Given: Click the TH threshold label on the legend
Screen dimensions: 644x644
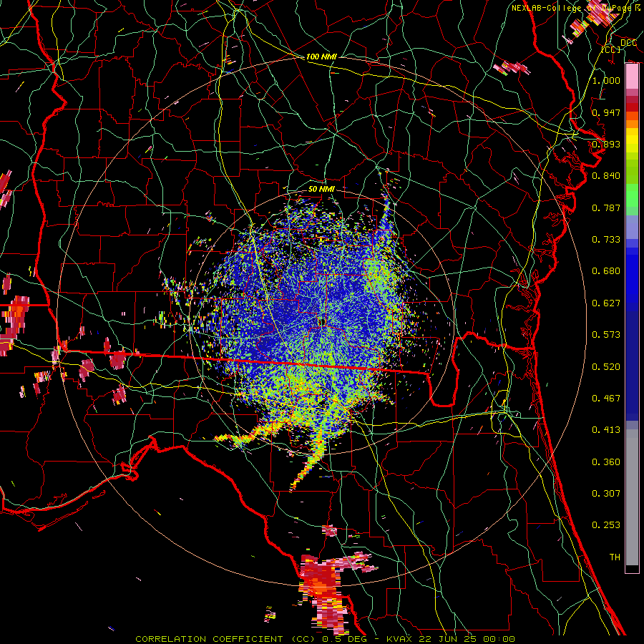Looking at the screenshot, I should click(x=615, y=557).
